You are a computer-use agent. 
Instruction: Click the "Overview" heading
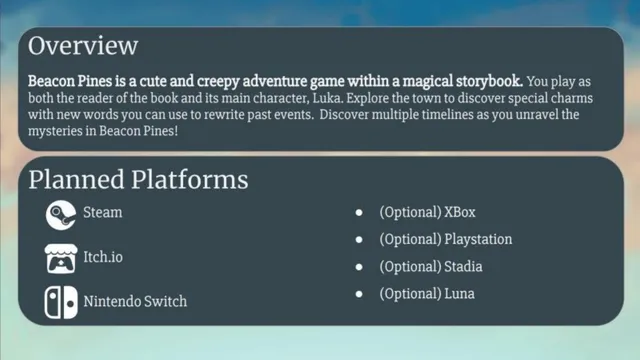pyautogui.click(x=83, y=45)
